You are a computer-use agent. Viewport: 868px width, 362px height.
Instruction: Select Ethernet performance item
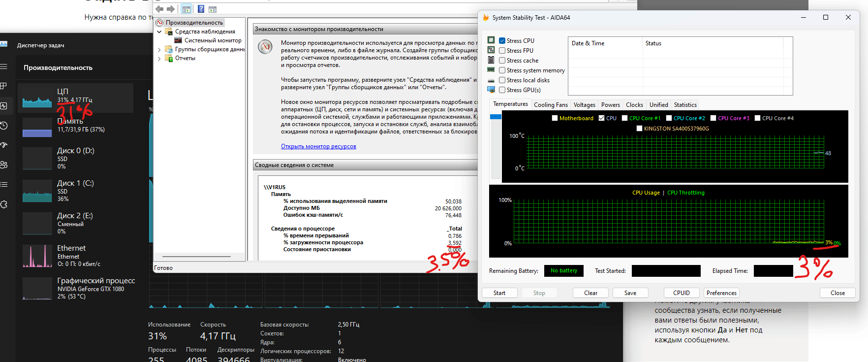pyautogui.click(x=76, y=256)
